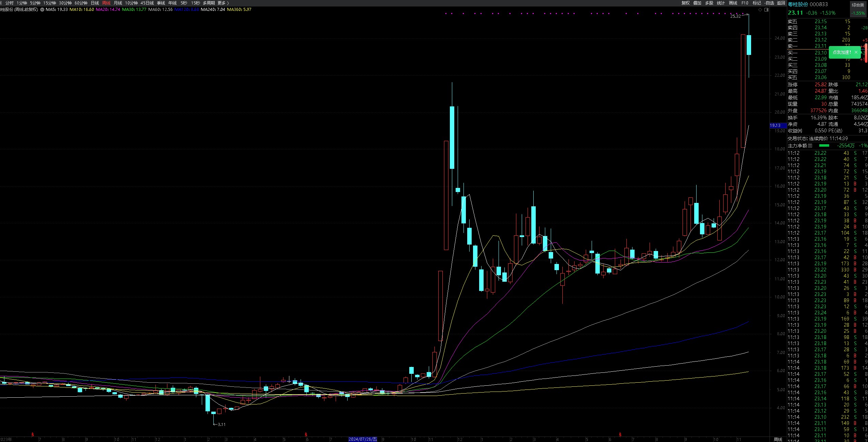Viewport: 868px width, 442px height.
Task: Click the 返回 back button
Action: [781, 3]
